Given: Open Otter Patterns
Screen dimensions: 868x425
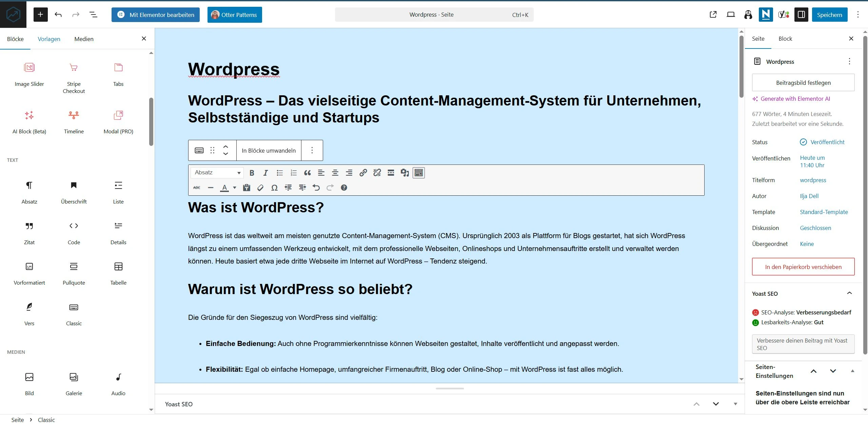Looking at the screenshot, I should pyautogui.click(x=235, y=15).
